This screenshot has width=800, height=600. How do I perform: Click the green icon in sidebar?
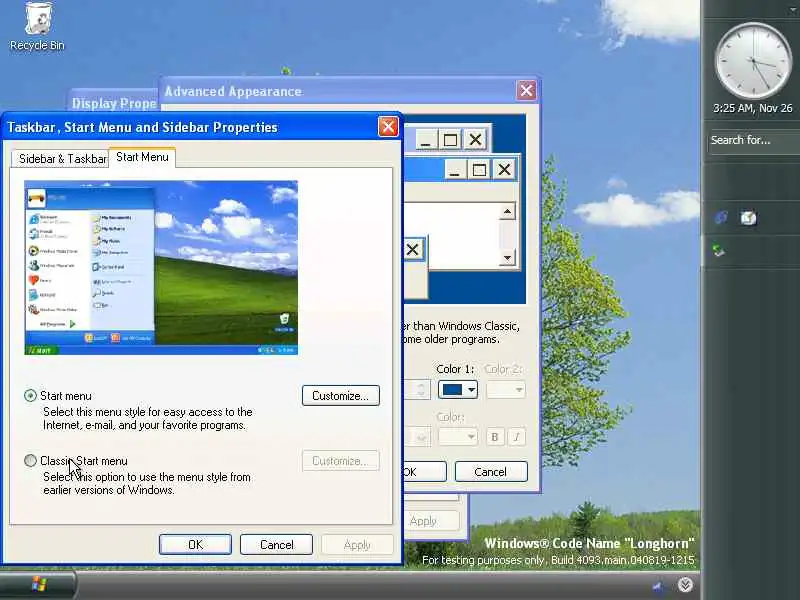(719, 250)
